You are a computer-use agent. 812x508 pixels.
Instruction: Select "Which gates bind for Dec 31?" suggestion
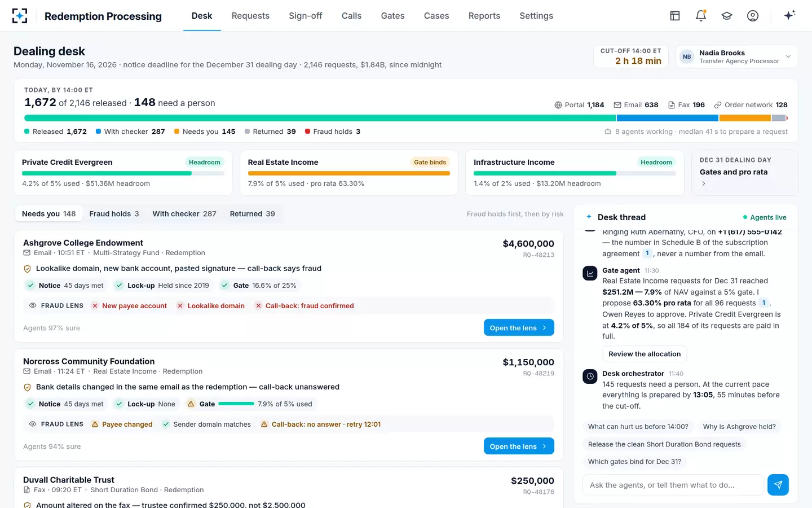pyautogui.click(x=634, y=462)
